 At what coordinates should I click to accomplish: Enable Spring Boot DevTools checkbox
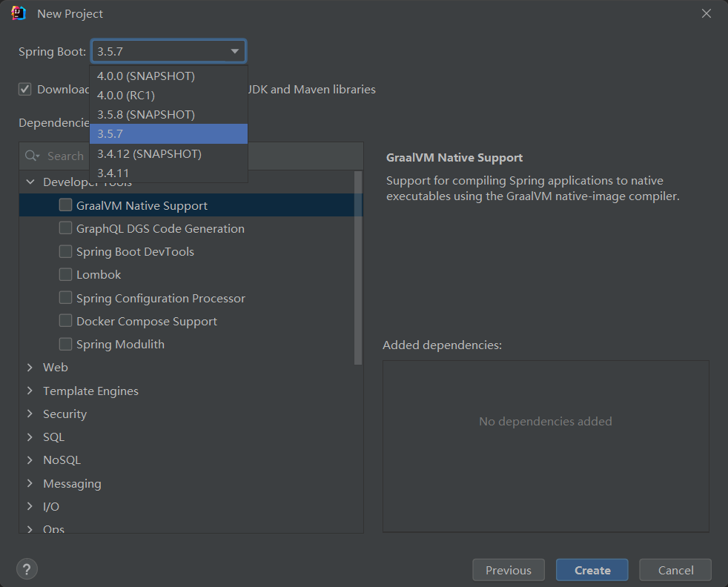(x=65, y=251)
